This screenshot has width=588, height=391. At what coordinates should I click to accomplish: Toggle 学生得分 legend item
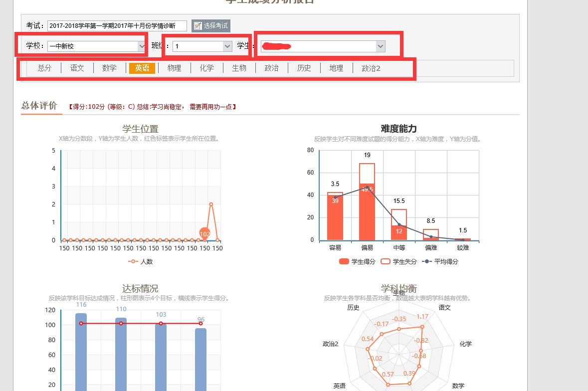[x=357, y=261]
